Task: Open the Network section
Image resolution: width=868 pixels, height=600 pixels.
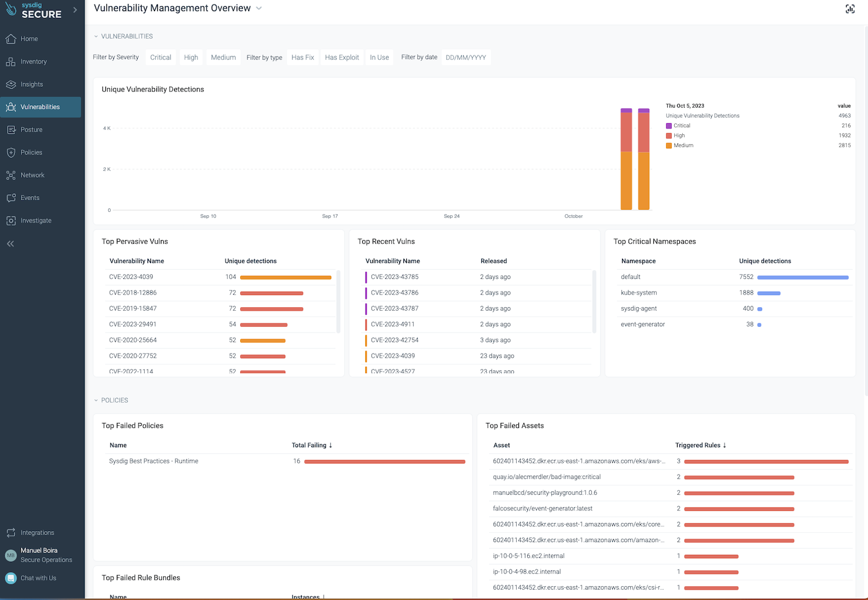Action: point(41,175)
